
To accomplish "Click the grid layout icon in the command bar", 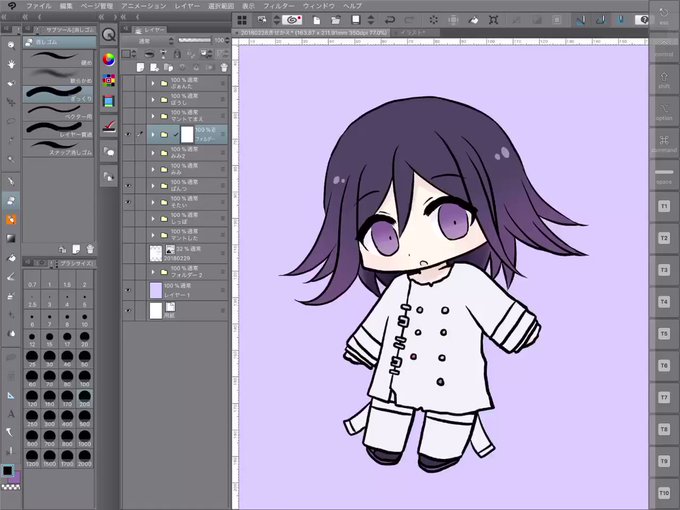I will [x=242, y=20].
